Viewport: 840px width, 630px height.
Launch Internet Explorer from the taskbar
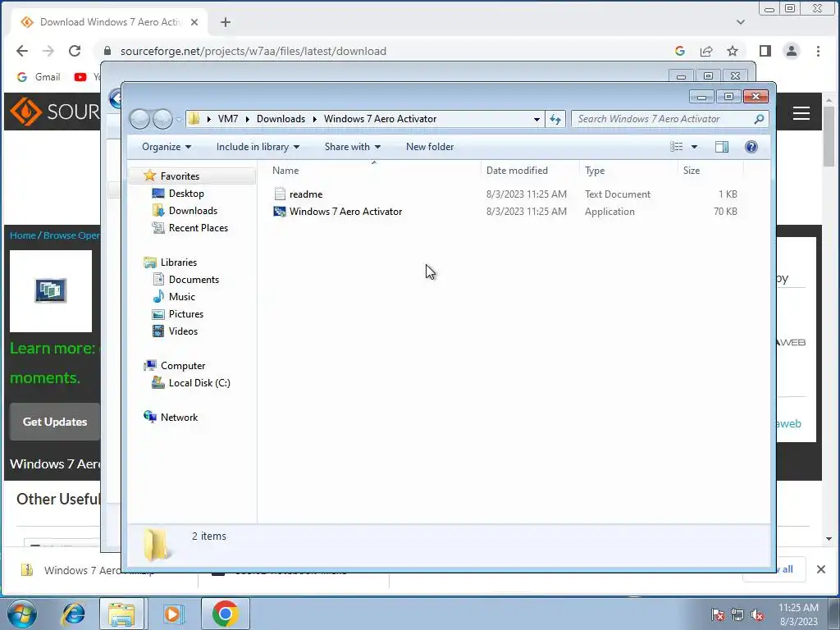(x=73, y=614)
